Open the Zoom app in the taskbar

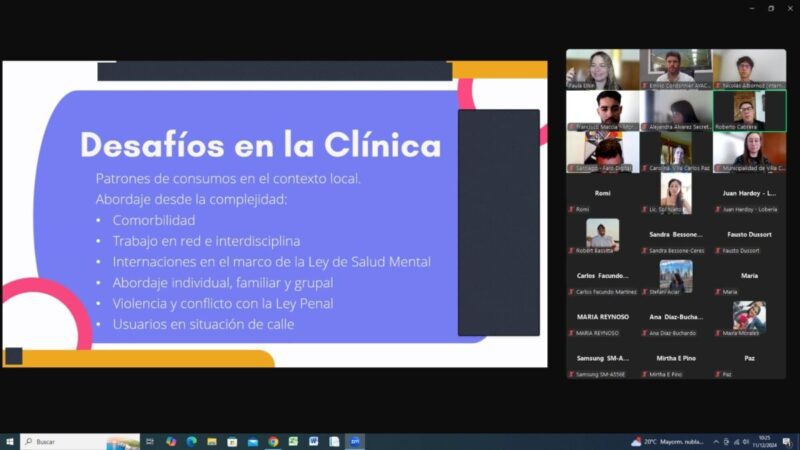[354, 441]
